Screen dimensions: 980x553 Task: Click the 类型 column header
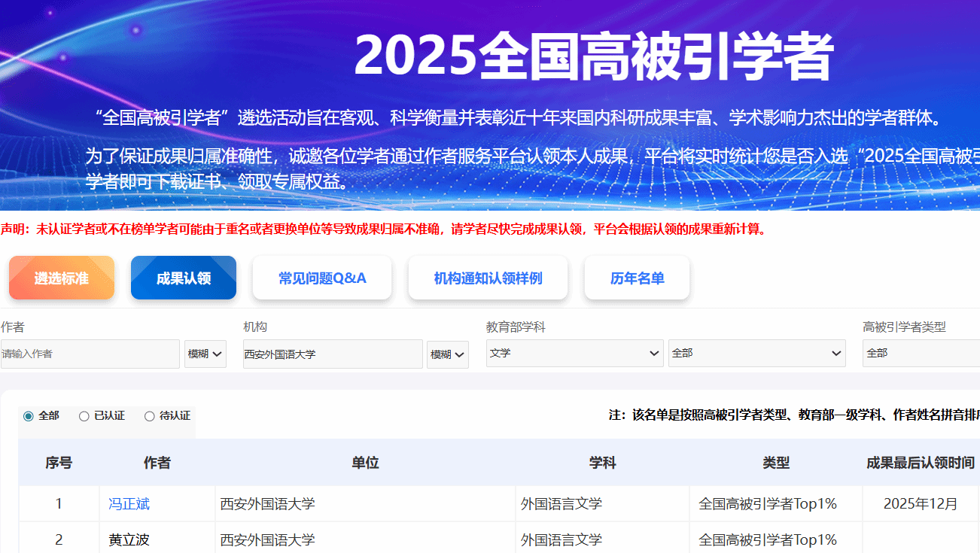click(x=776, y=463)
